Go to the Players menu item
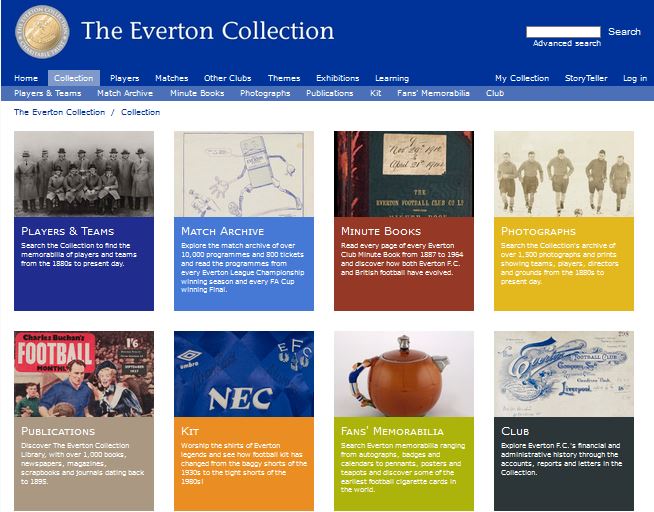Viewport: 654px width, 512px height. (125, 78)
